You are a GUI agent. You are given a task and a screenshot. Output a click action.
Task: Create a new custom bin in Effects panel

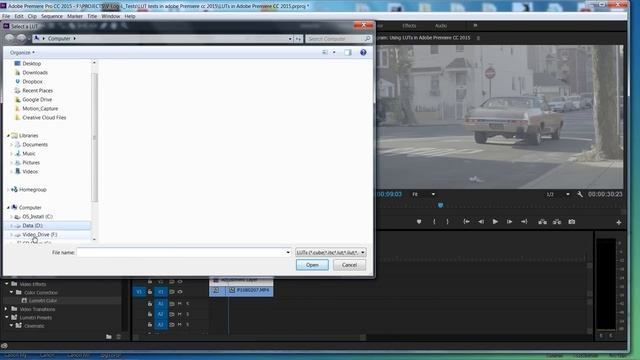pyautogui.click(x=109, y=337)
